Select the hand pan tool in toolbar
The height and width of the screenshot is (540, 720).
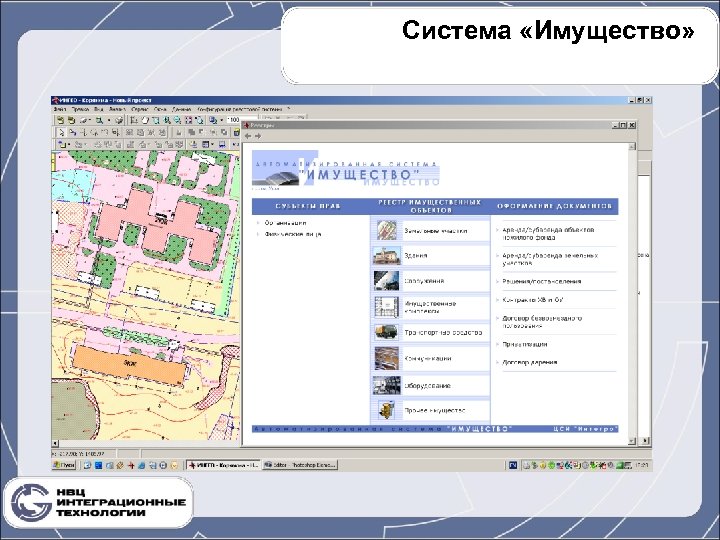[145, 120]
